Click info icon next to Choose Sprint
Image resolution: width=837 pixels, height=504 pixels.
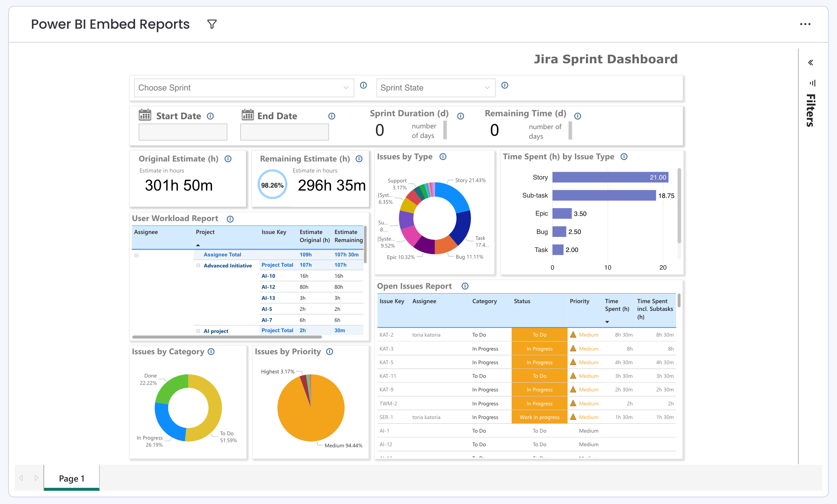pos(363,85)
